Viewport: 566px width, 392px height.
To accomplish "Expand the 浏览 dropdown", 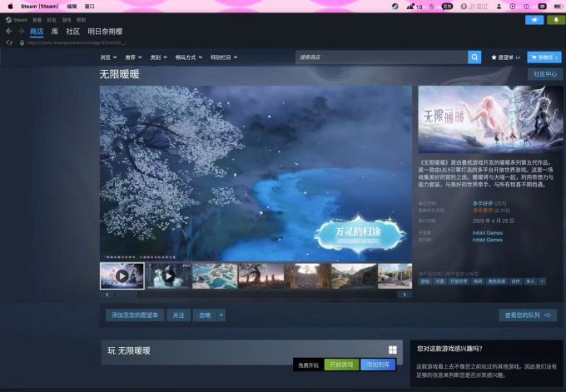I will coord(108,57).
